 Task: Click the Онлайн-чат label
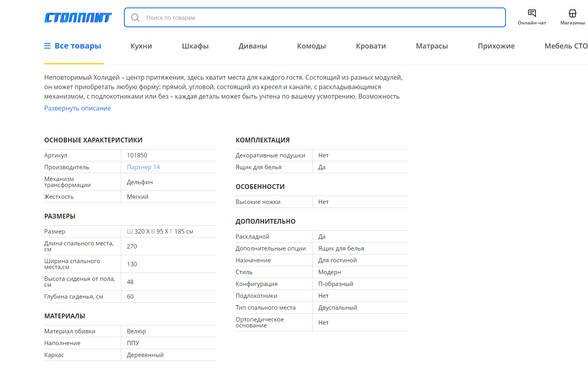click(532, 23)
